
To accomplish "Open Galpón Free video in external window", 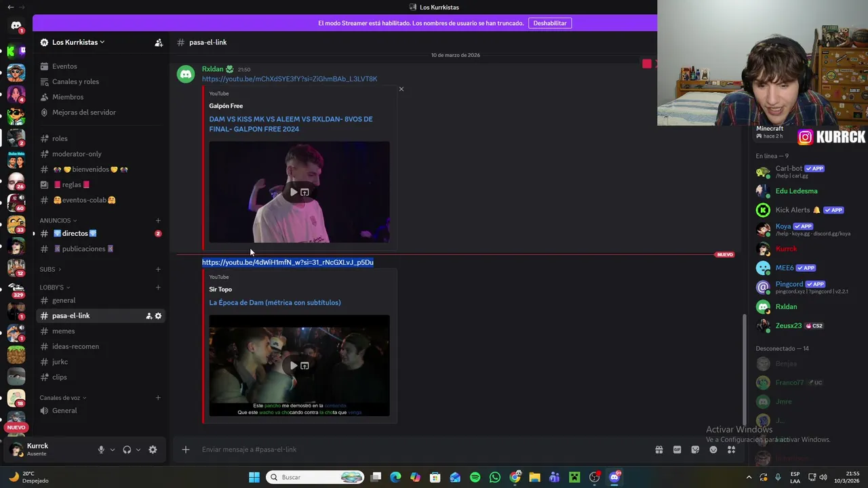I will tap(304, 192).
